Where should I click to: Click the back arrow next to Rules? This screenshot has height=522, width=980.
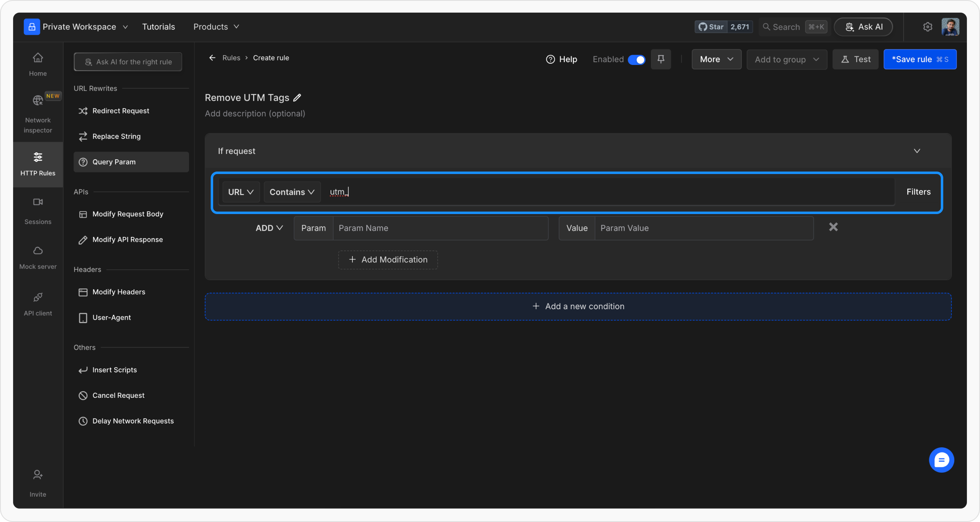(212, 58)
